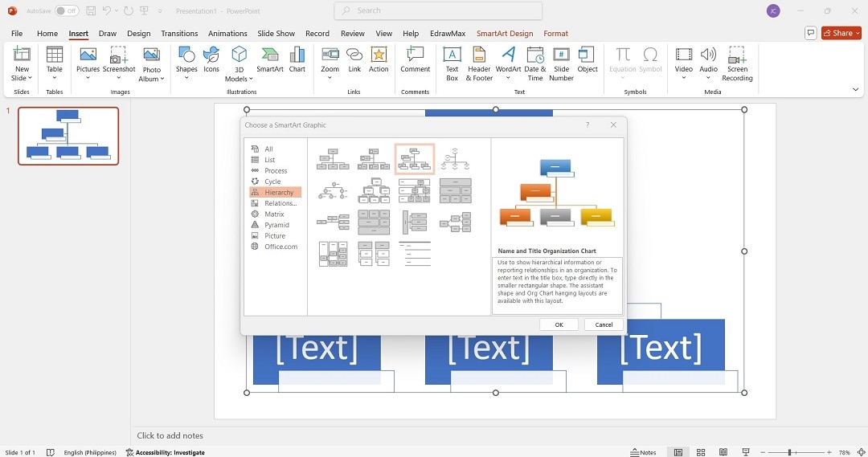Collapse the ribbon with chevron
Image resolution: width=868 pixels, height=457 pixels.
pyautogui.click(x=855, y=89)
